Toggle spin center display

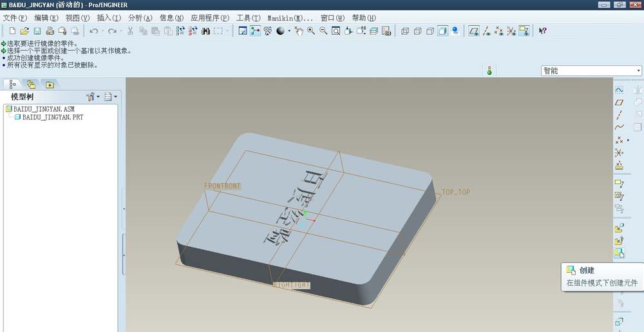[256, 31]
